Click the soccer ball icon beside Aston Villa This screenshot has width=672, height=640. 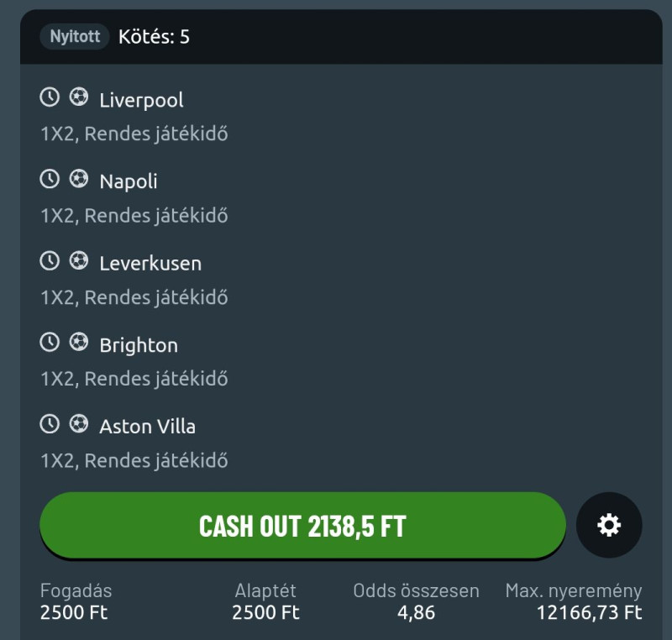[78, 424]
